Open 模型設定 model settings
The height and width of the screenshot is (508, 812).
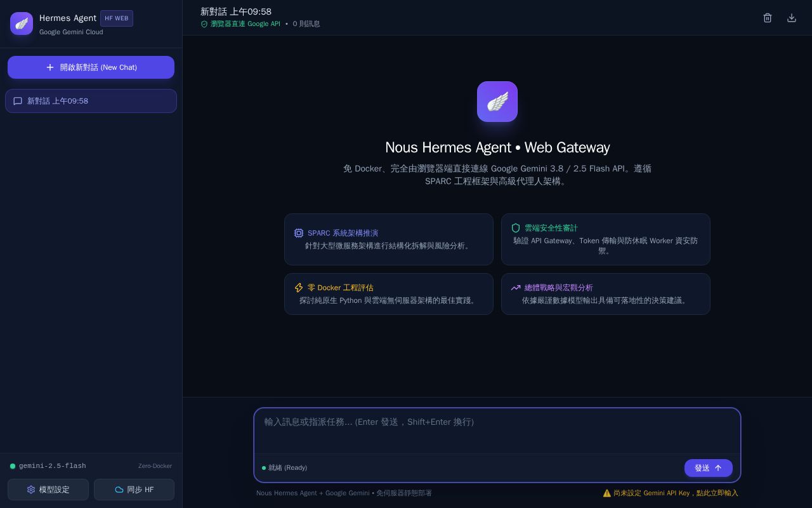48,490
